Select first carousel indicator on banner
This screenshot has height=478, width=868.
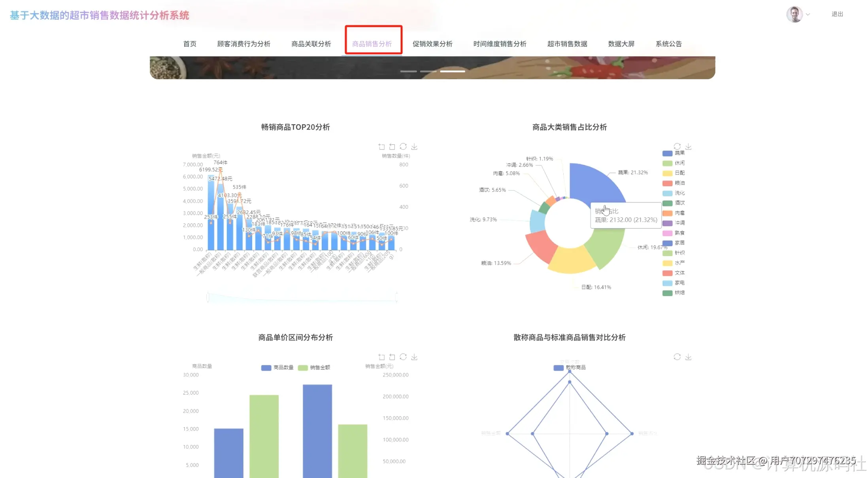click(x=408, y=71)
